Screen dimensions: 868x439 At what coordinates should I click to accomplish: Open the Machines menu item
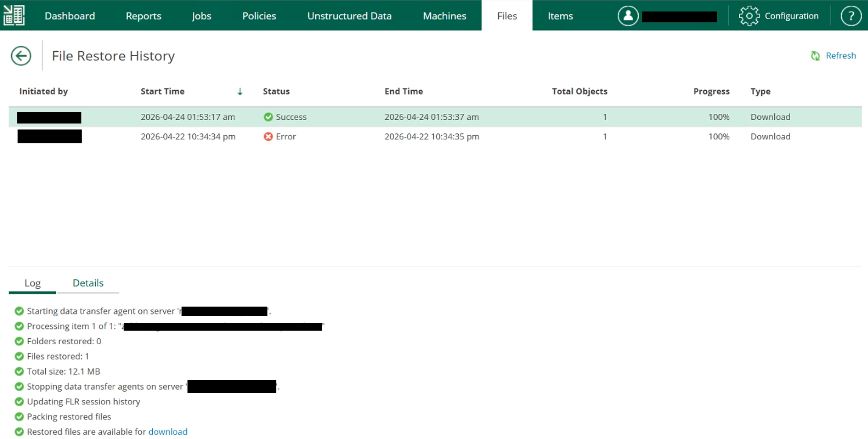[445, 16]
